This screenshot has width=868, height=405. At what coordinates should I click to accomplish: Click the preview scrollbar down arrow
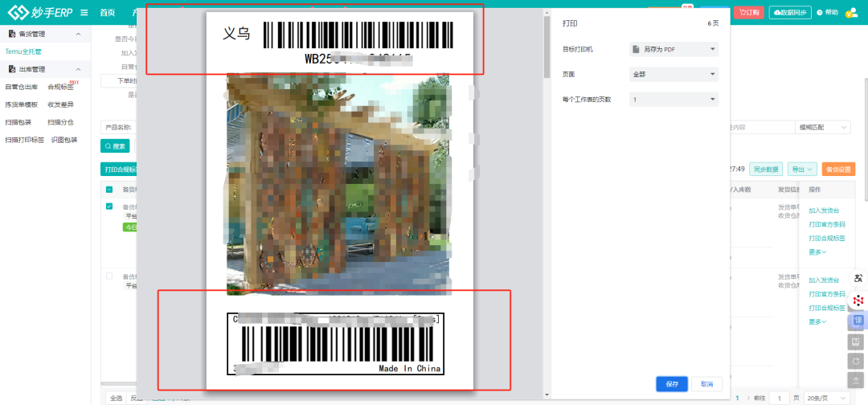[x=547, y=395]
